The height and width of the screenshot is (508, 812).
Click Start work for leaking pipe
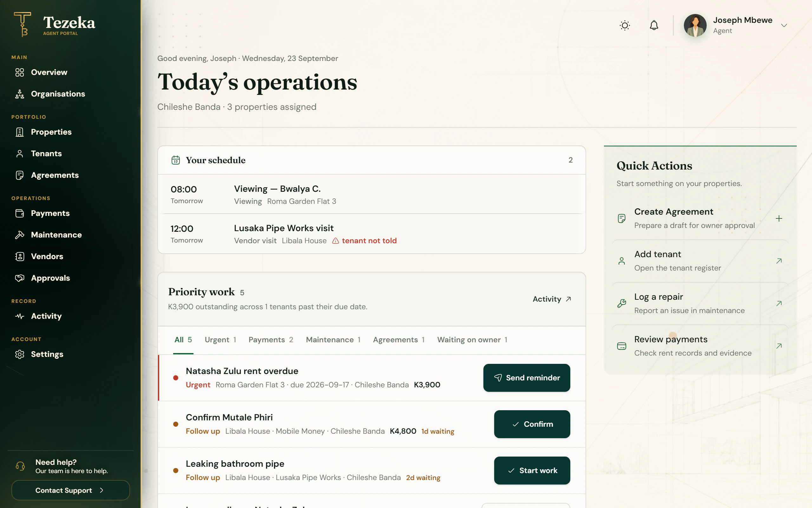pos(532,470)
